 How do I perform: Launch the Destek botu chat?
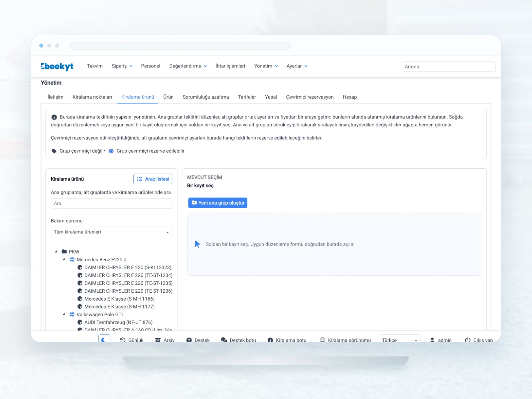(x=238, y=340)
